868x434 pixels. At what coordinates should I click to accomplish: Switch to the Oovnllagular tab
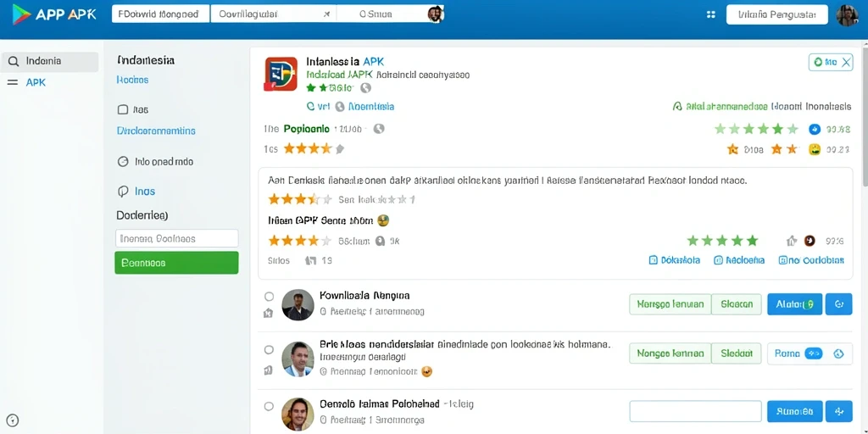click(x=274, y=14)
